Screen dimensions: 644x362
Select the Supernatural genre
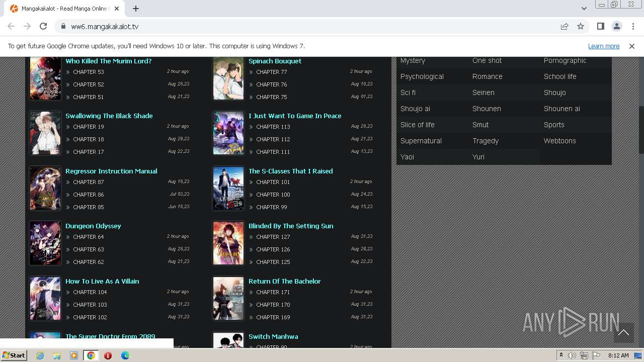point(421,141)
